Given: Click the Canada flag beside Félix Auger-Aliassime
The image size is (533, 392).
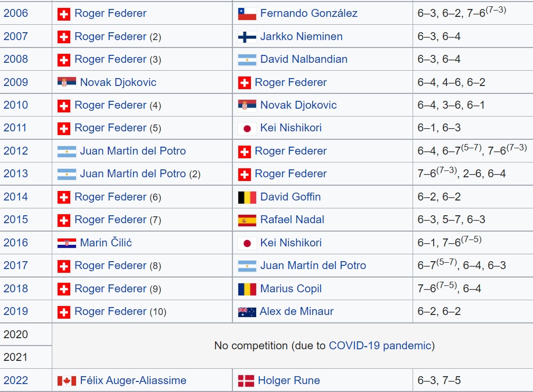Looking at the screenshot, I should coord(67,381).
